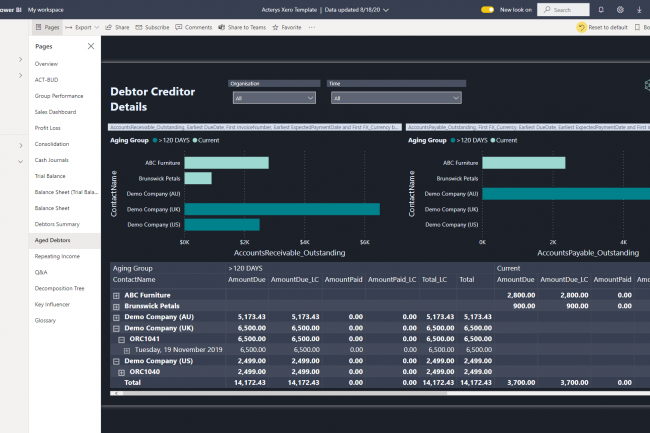Click the Share button

[x=117, y=27]
